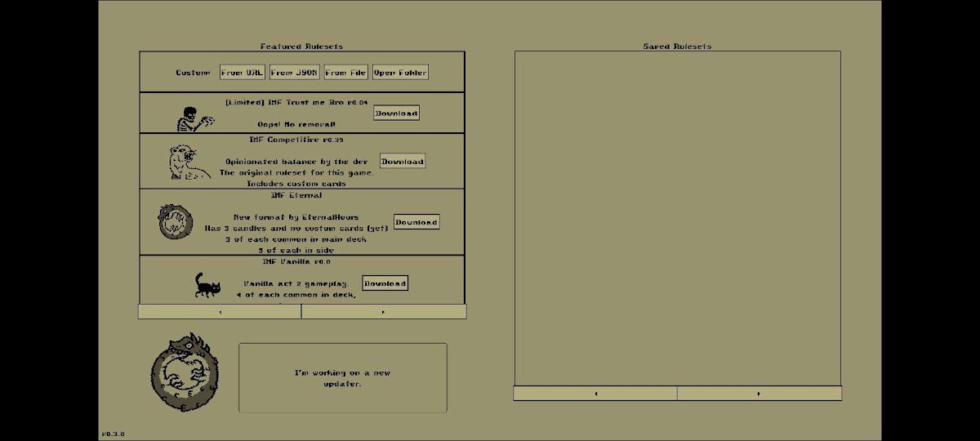Load custom ruleset From URL

(243, 73)
